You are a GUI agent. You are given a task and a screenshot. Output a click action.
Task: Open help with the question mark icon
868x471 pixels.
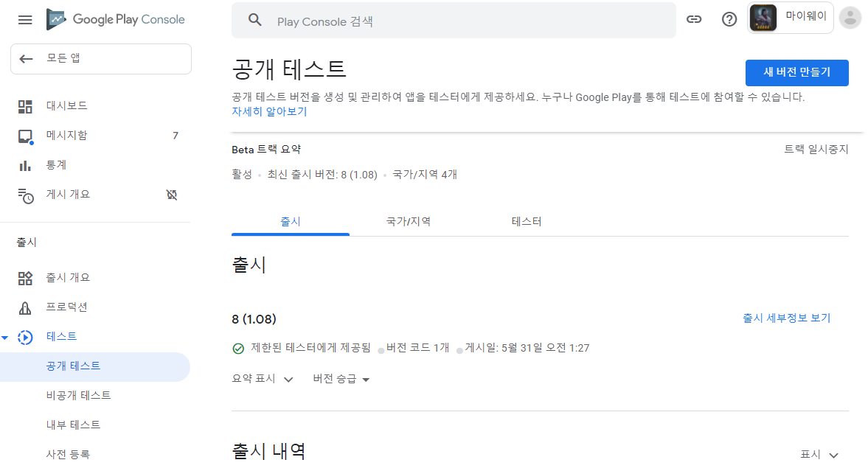click(x=729, y=19)
